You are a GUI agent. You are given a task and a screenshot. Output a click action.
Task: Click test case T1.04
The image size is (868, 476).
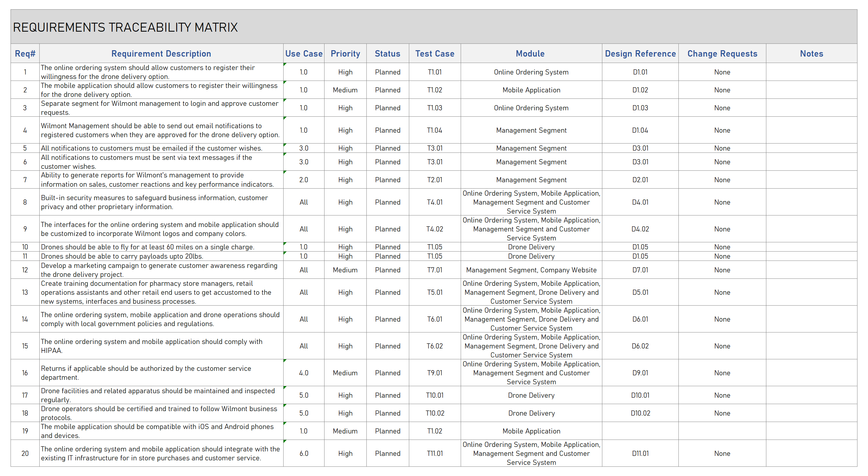(x=435, y=130)
